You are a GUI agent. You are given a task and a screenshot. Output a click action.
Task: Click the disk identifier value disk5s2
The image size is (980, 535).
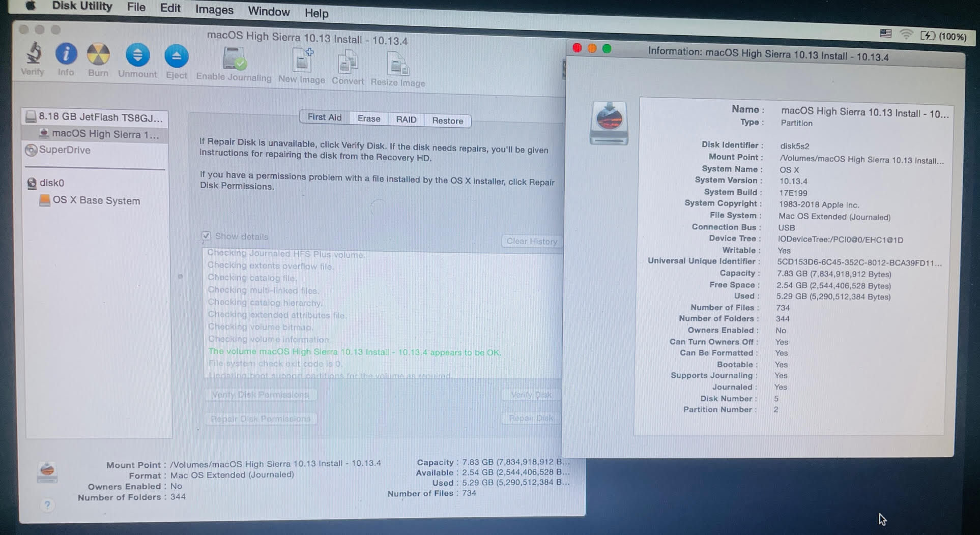[795, 146]
